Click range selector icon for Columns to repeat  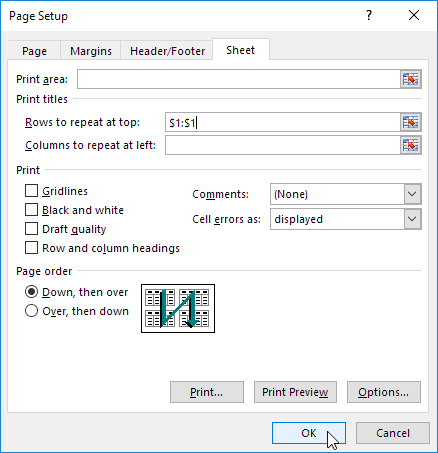(411, 145)
